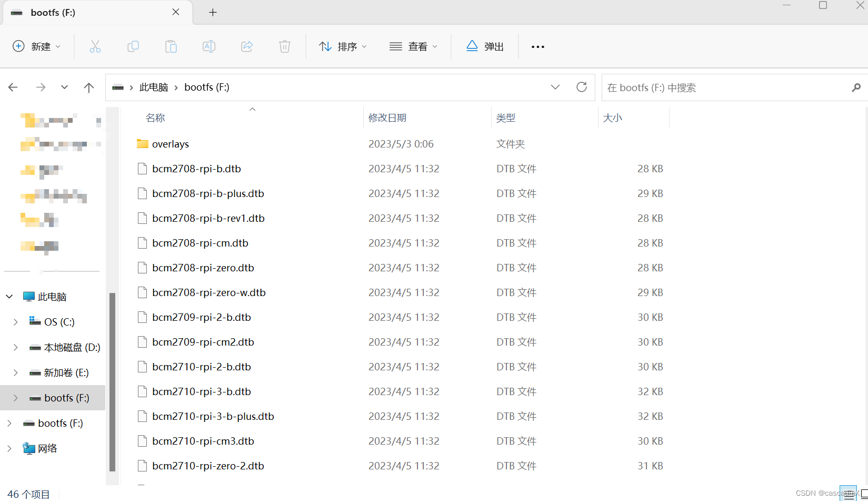The image size is (868, 501).
Task: Click the Delete trash bin icon
Action: (285, 47)
